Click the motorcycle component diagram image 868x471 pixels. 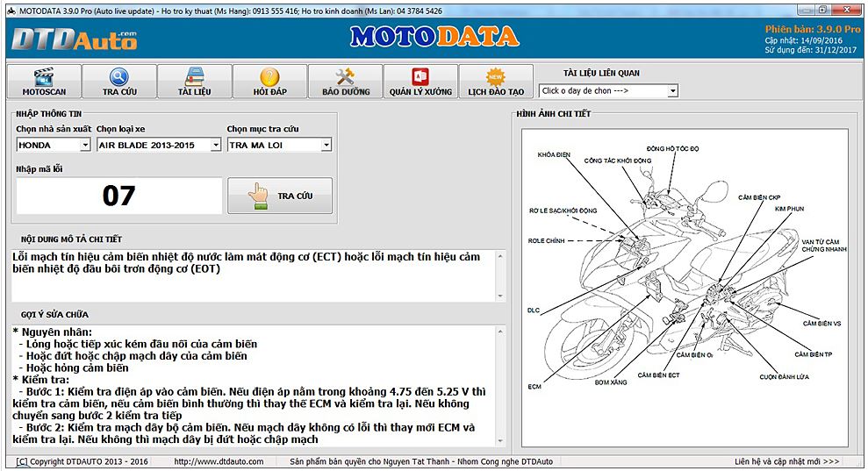click(685, 288)
